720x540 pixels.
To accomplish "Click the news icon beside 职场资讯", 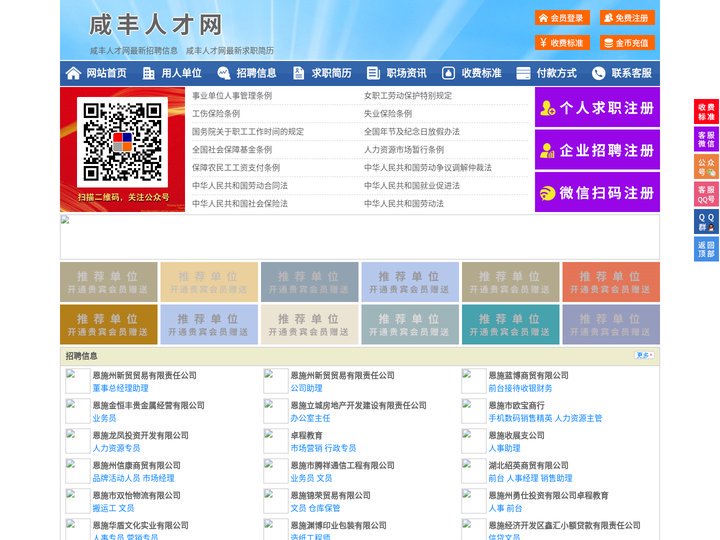I will 373,73.
